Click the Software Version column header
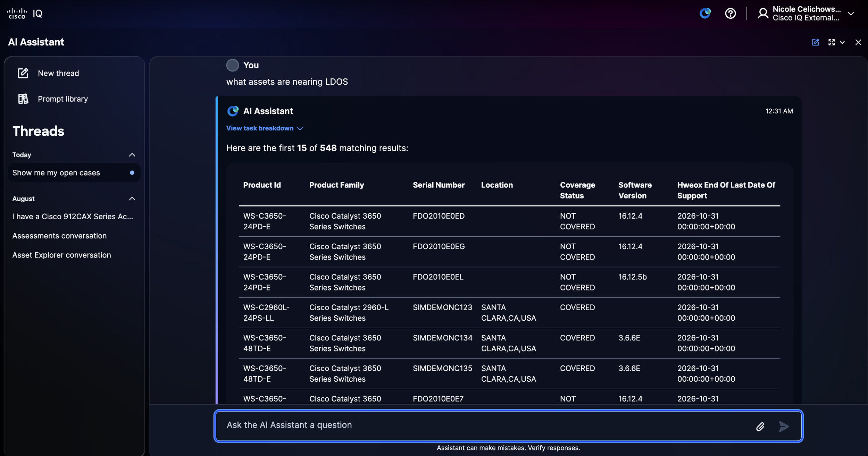 coord(635,190)
